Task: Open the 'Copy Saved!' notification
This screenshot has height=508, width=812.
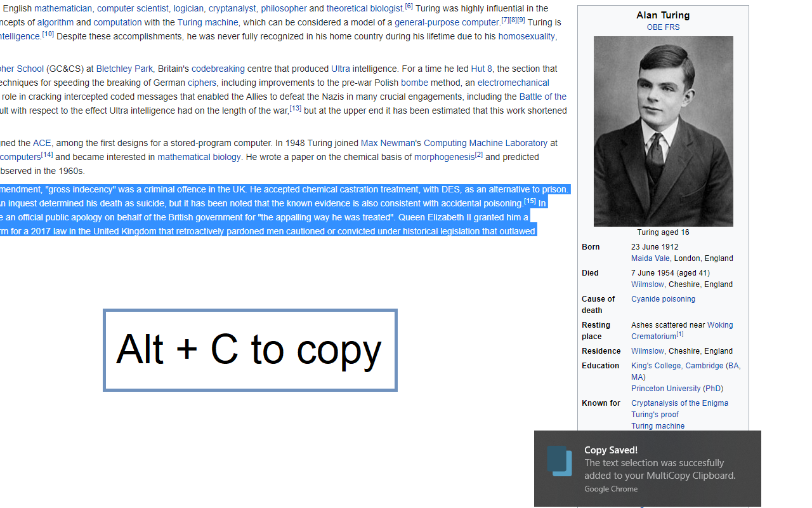Action: tap(648, 469)
